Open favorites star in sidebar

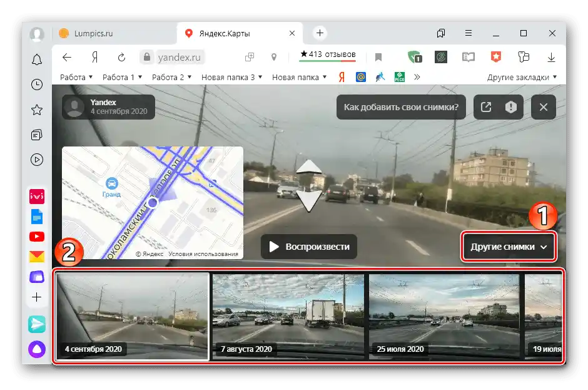pyautogui.click(x=37, y=110)
